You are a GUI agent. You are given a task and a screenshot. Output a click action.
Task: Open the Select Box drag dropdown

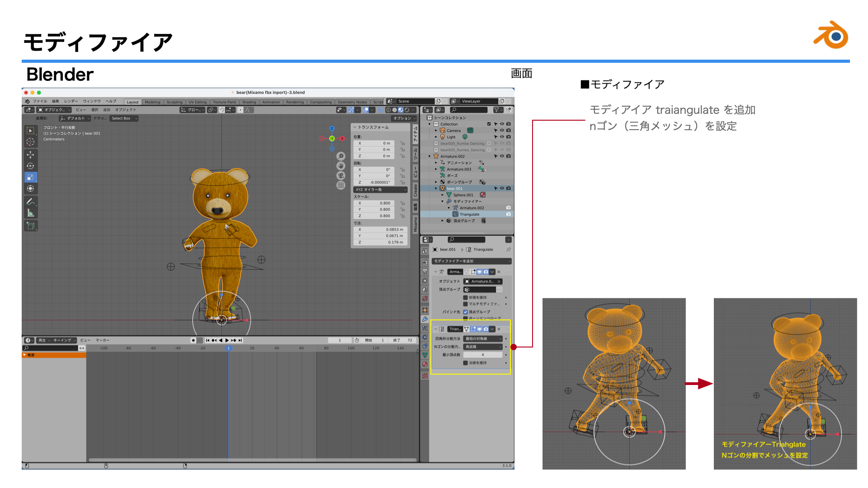click(124, 118)
